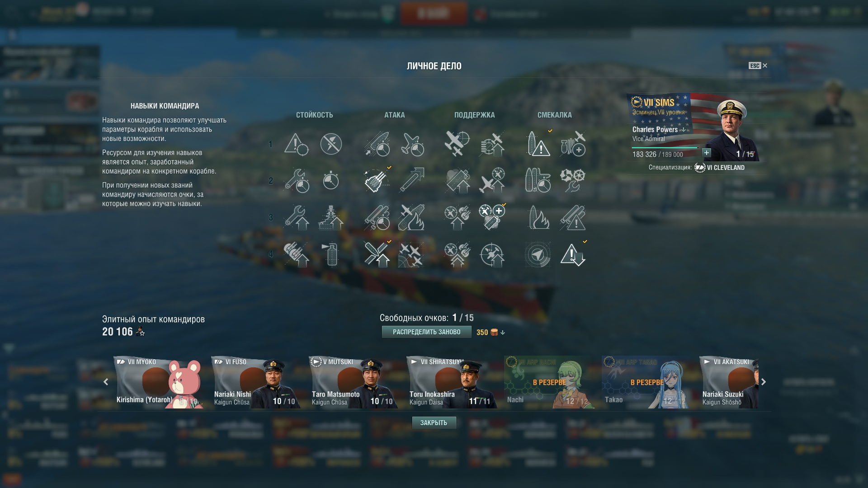Open the СМЕКАЛКА skill category header
This screenshot has width=868, height=488.
555,115
